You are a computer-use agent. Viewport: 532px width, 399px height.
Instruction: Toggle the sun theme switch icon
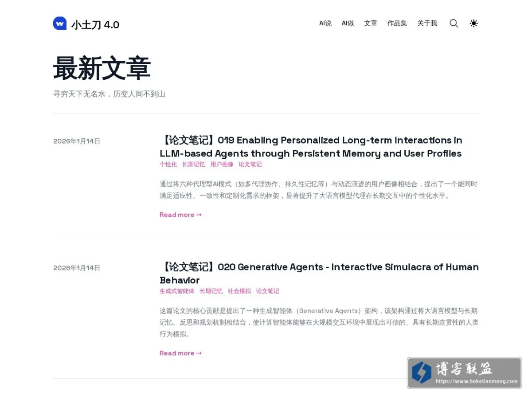coord(474,23)
